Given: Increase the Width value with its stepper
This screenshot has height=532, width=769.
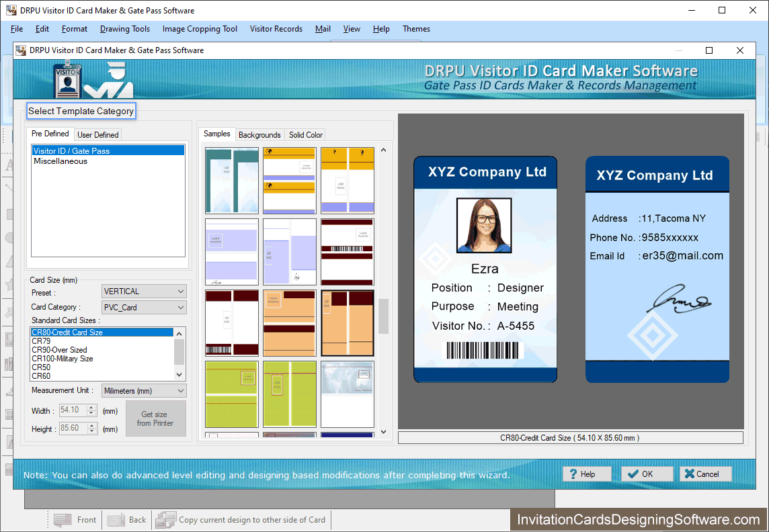Looking at the screenshot, I should coord(91,407).
